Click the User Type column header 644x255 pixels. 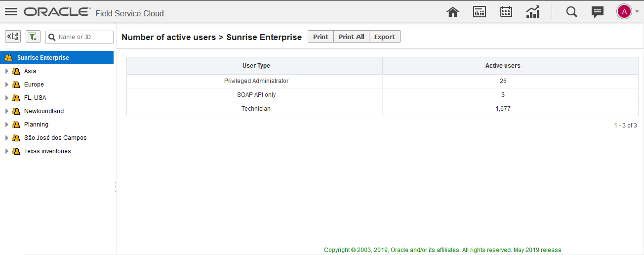255,66
